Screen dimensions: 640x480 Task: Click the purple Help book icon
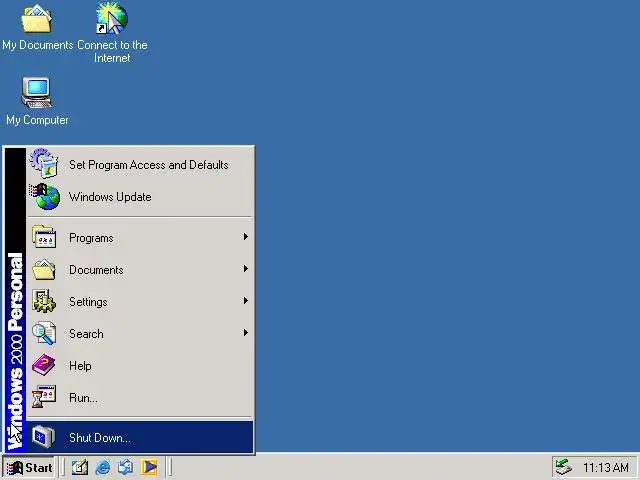point(44,365)
